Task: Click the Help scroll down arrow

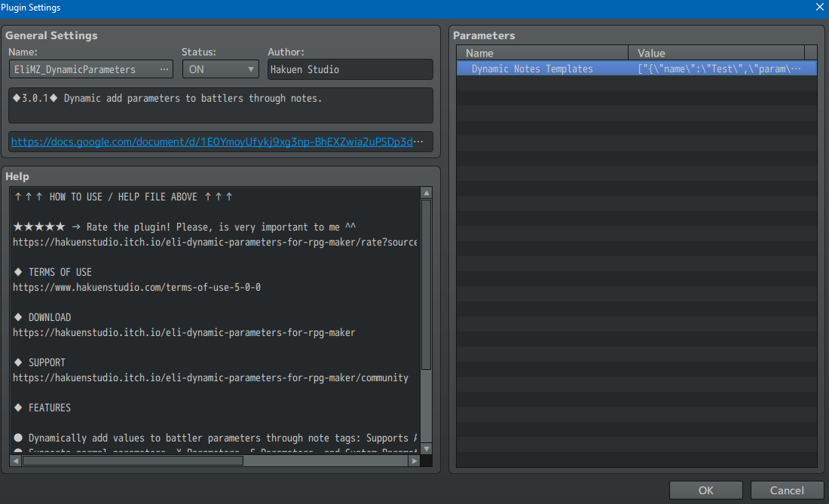Action: pyautogui.click(x=426, y=449)
